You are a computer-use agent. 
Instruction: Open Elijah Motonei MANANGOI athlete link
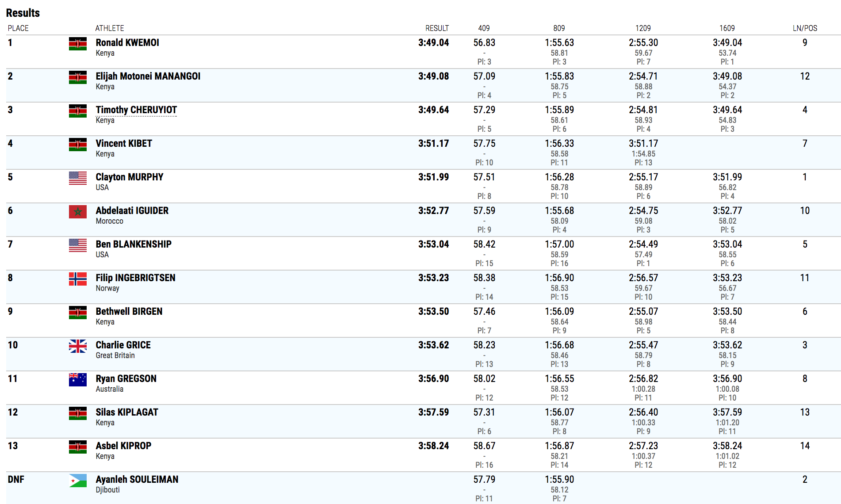click(x=148, y=76)
